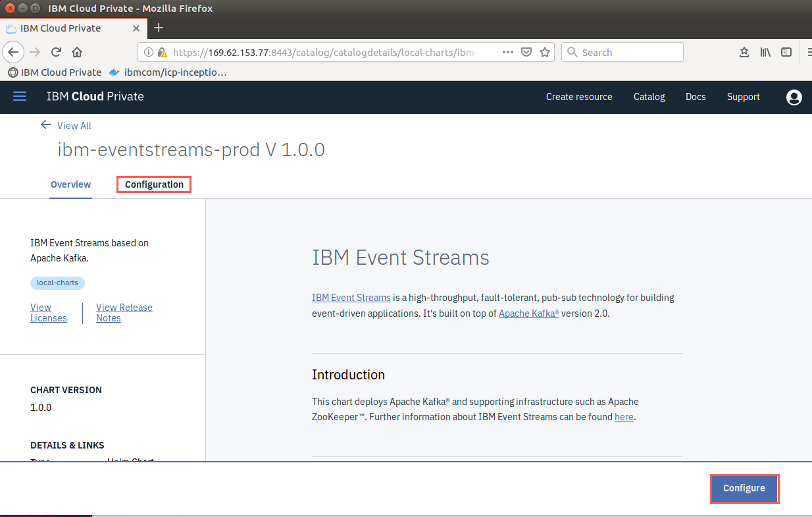The width and height of the screenshot is (812, 517).
Task: Click into the Firefox Search field
Action: click(x=622, y=52)
